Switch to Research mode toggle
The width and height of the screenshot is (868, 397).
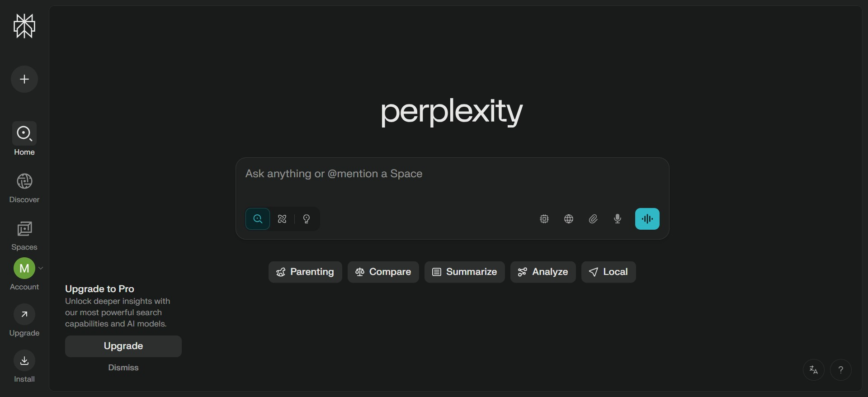(282, 219)
